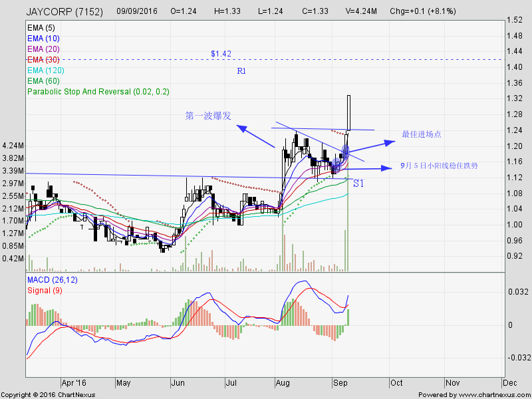This screenshot has height=399, width=532.
Task: Click the 4.24M volume axis label
Action: tap(13, 146)
